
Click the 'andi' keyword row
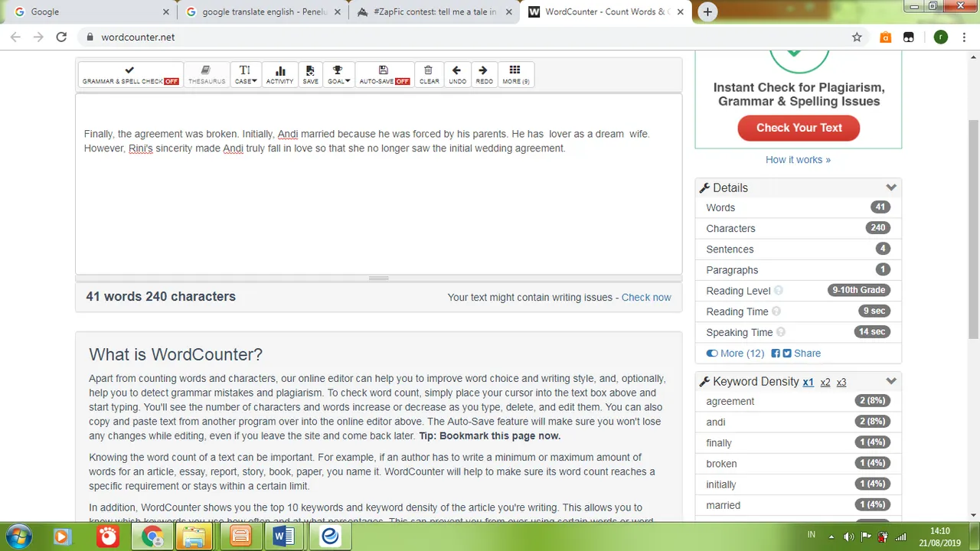pos(798,422)
